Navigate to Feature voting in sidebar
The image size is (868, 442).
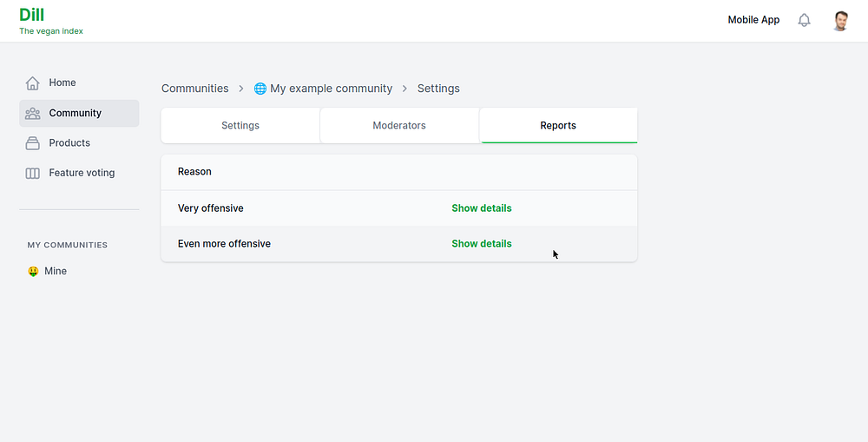pos(82,173)
